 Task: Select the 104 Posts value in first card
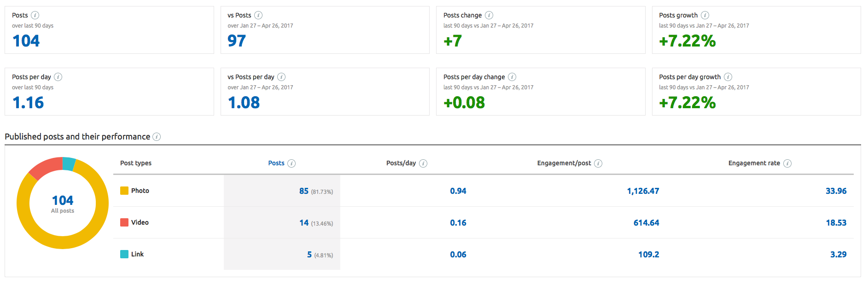pyautogui.click(x=26, y=41)
